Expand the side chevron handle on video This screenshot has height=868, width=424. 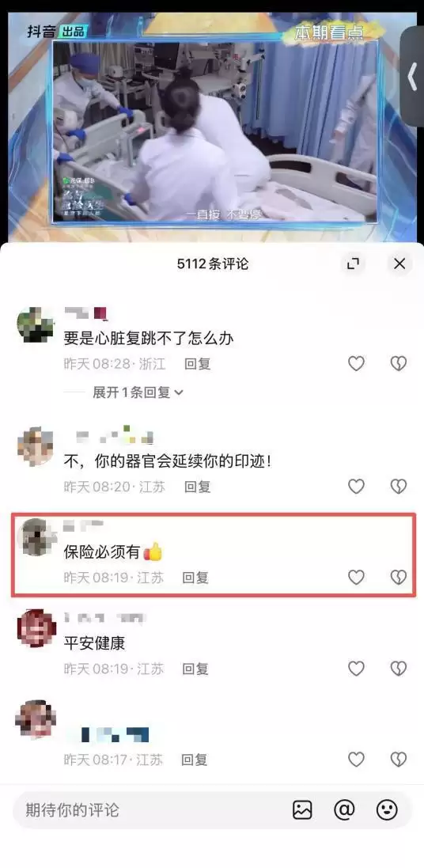(412, 77)
